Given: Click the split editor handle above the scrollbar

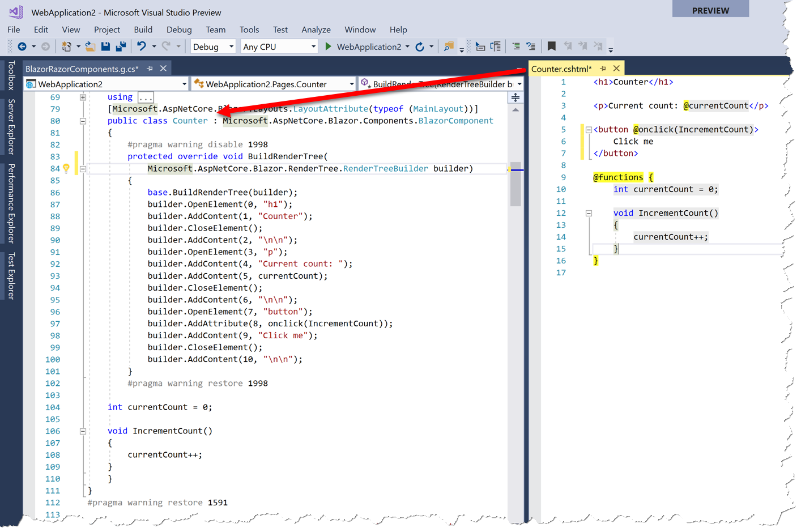Looking at the screenshot, I should click(515, 97).
